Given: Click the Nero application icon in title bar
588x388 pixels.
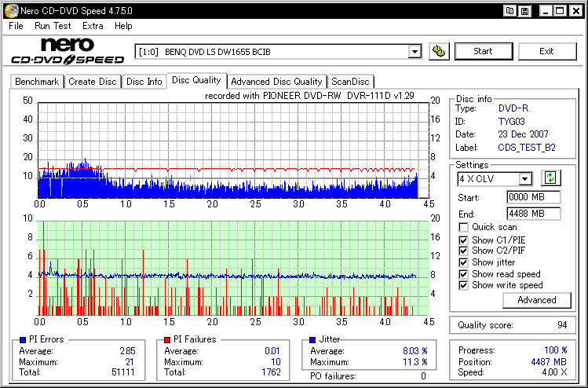Looking at the screenshot, I should (x=11, y=10).
